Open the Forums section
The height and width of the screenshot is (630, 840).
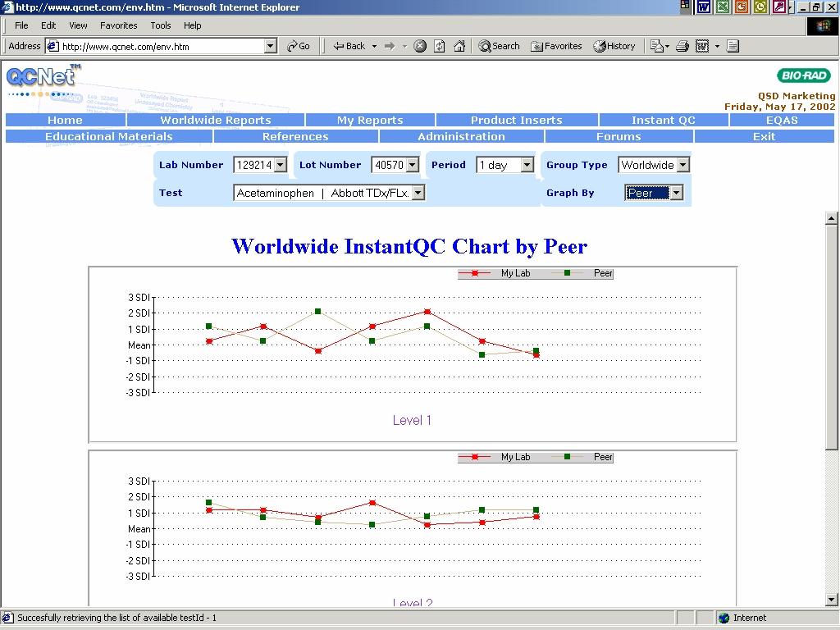619,136
